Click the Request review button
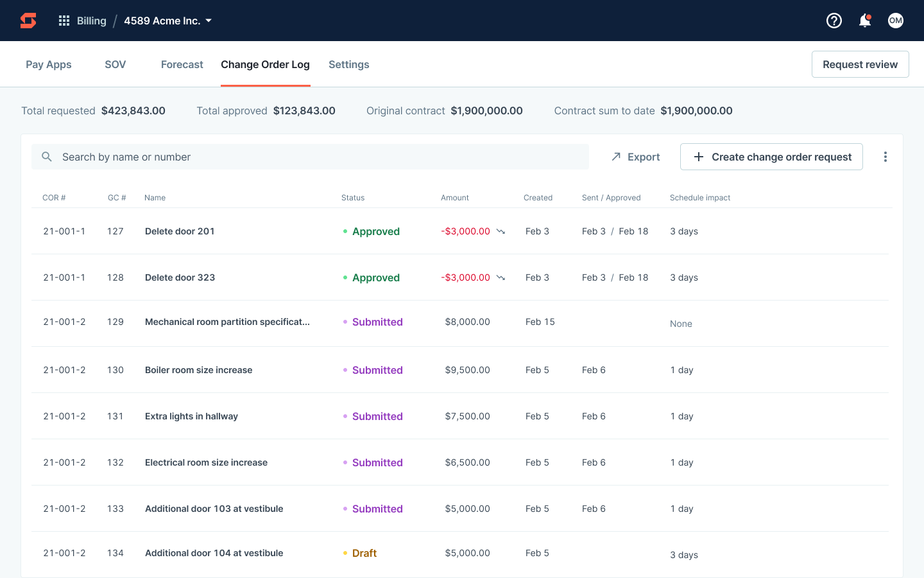Image resolution: width=924 pixels, height=578 pixels. 860,64
